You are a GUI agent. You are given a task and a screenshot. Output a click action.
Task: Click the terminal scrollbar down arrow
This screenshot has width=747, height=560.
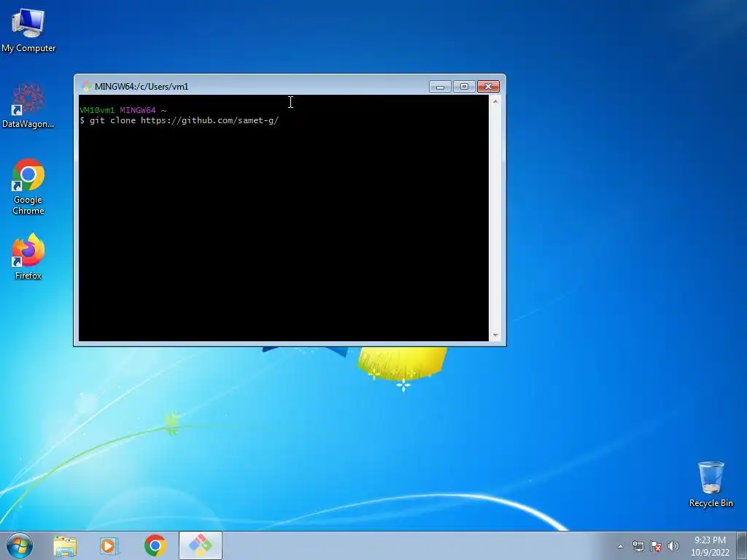[x=495, y=335]
